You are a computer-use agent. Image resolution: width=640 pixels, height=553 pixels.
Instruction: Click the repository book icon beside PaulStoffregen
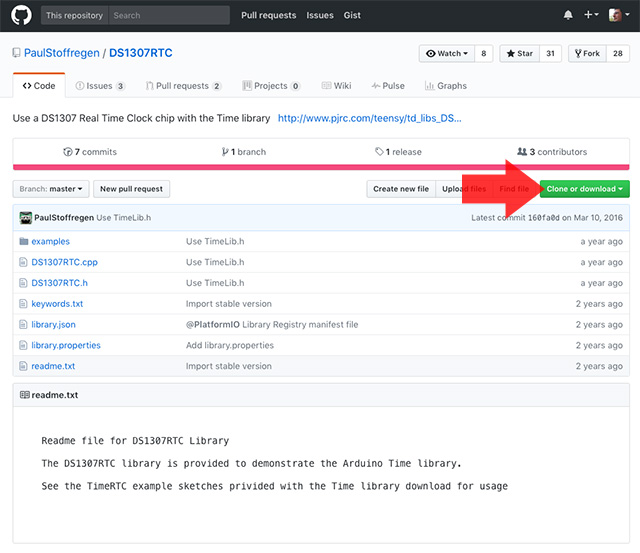(x=16, y=53)
